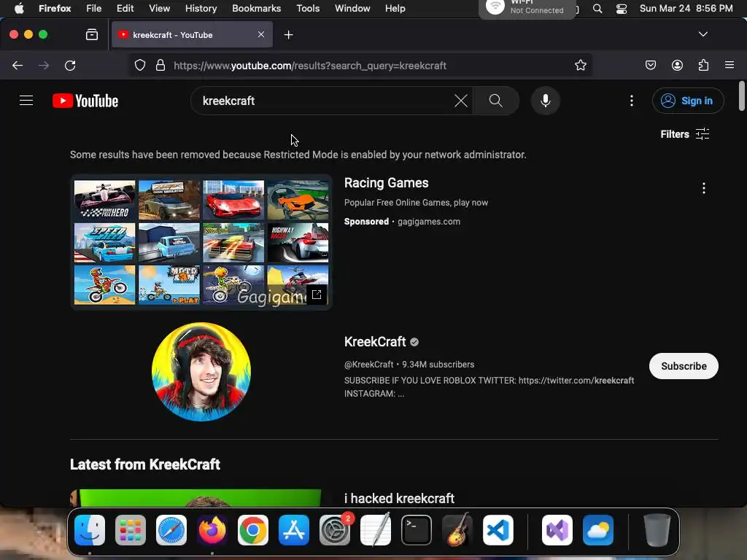
Task: Open the Help menu
Action: pos(395,8)
